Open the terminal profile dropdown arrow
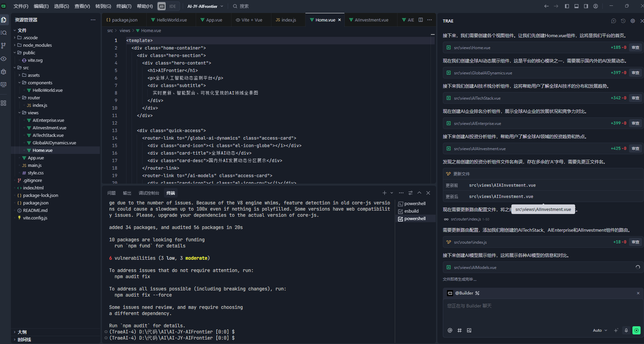Viewport: 644px width, 344px height. [x=391, y=193]
